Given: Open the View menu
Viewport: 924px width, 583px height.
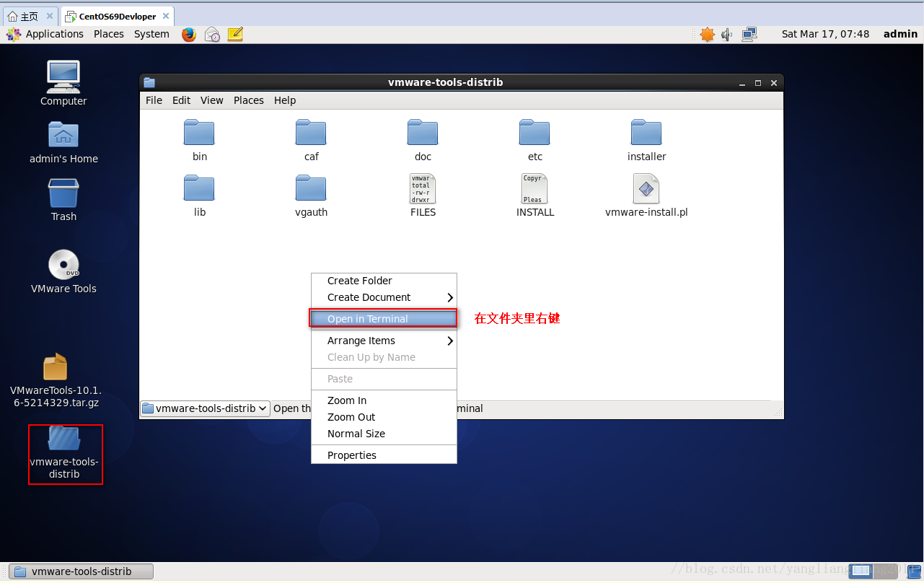Looking at the screenshot, I should coord(212,100).
